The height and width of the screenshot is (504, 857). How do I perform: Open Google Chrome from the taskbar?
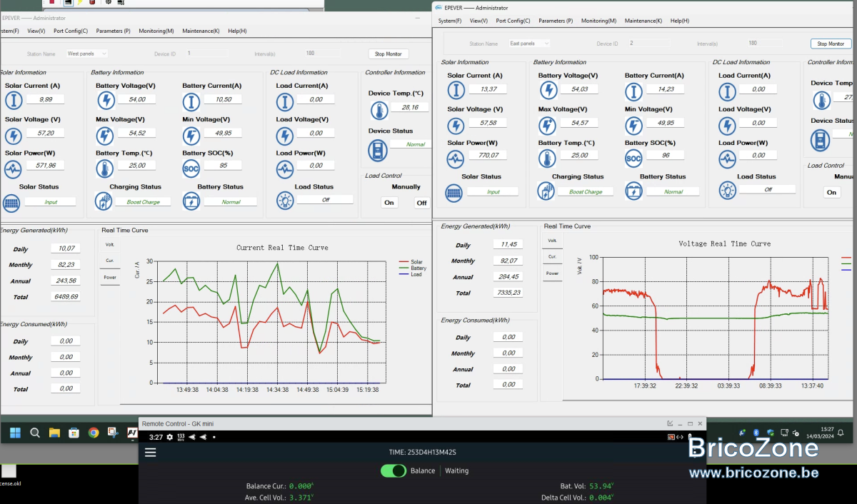click(93, 432)
